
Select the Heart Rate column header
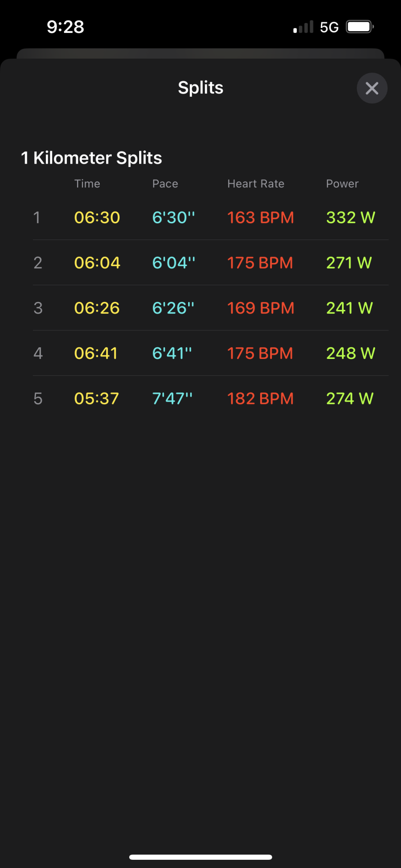[256, 184]
